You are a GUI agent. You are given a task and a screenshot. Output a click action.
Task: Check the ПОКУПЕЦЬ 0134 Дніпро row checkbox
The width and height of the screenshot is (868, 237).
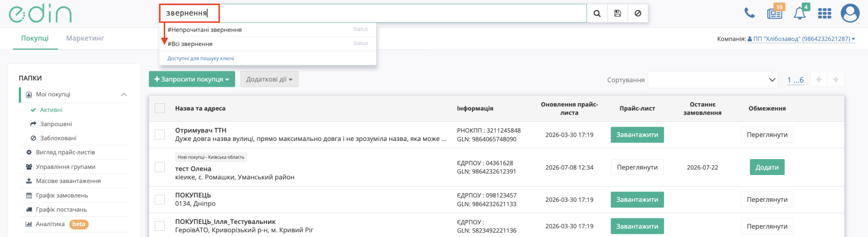tap(160, 199)
